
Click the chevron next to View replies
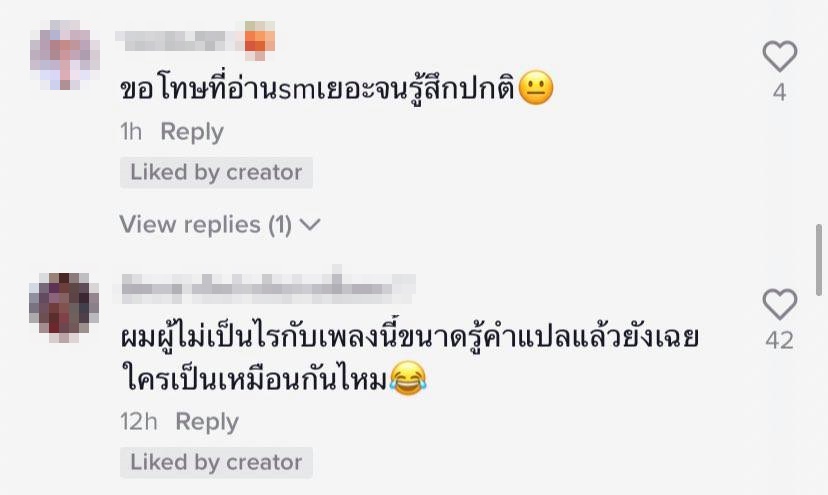[x=310, y=225]
